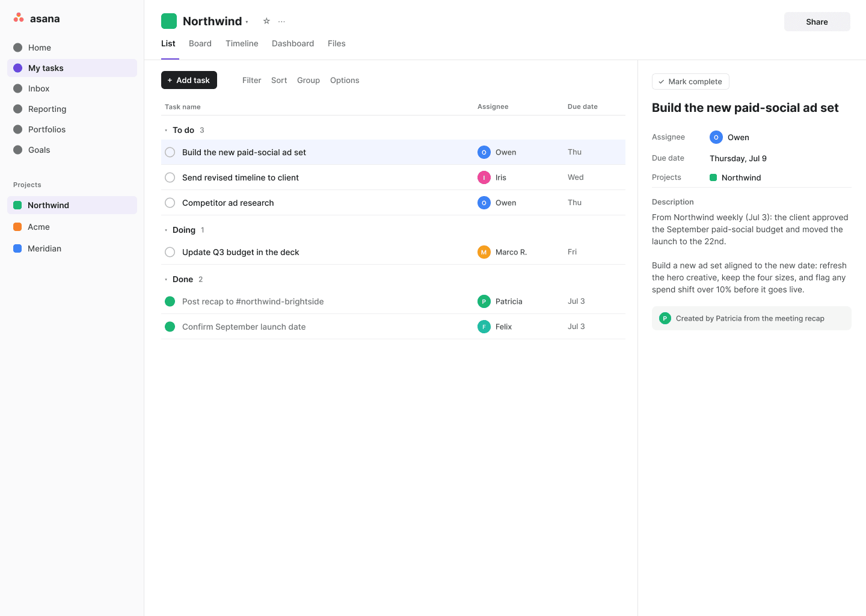Open the Options menu in toolbar
The image size is (866, 616).
pos(345,80)
